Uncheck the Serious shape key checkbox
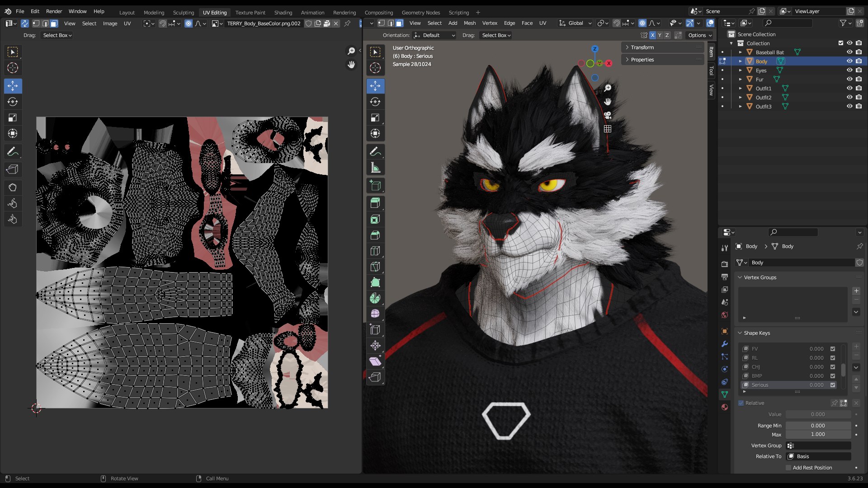Screen dimensions: 868x488 pos(833,385)
